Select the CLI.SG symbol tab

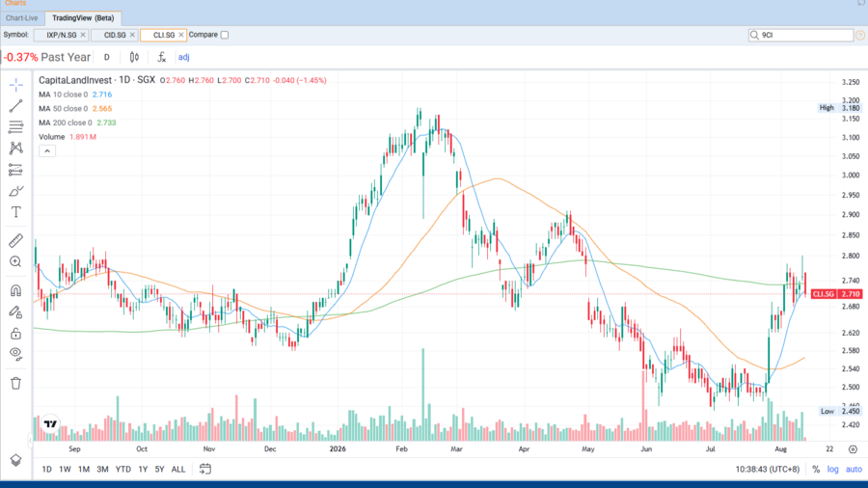(x=164, y=35)
